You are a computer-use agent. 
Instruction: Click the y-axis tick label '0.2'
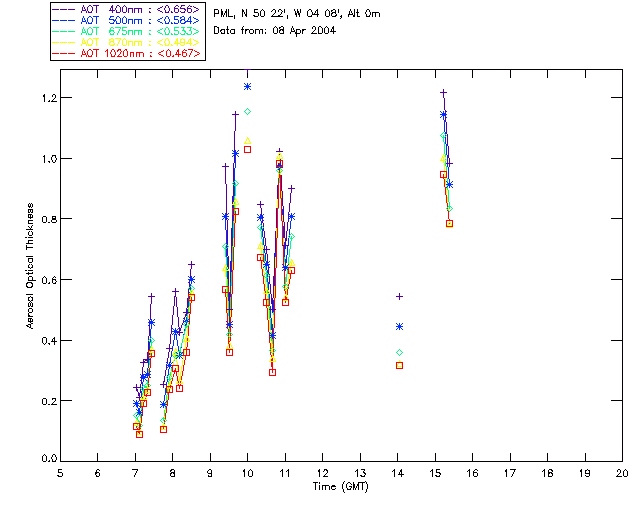[49, 401]
